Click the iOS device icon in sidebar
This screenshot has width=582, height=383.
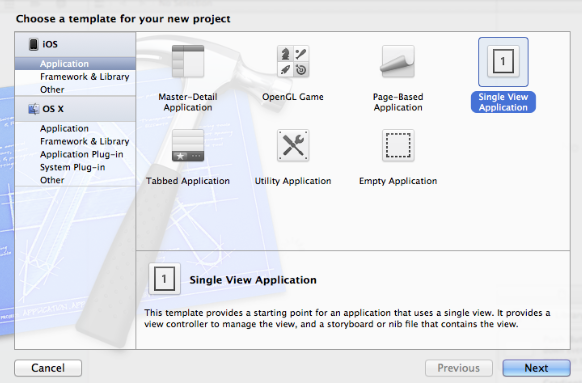point(33,44)
